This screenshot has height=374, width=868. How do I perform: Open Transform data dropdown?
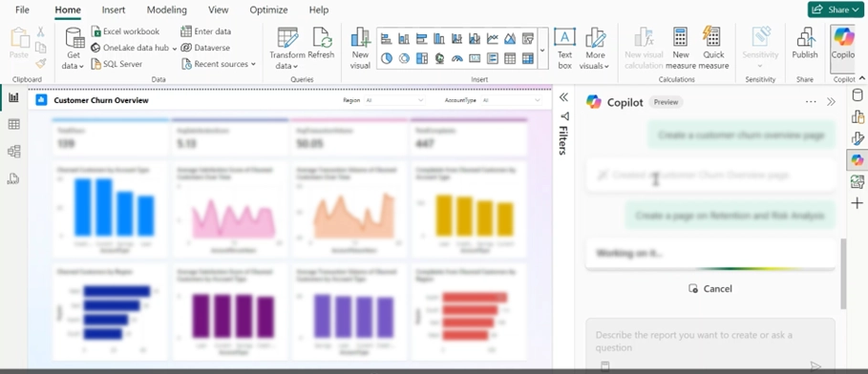coord(286,48)
